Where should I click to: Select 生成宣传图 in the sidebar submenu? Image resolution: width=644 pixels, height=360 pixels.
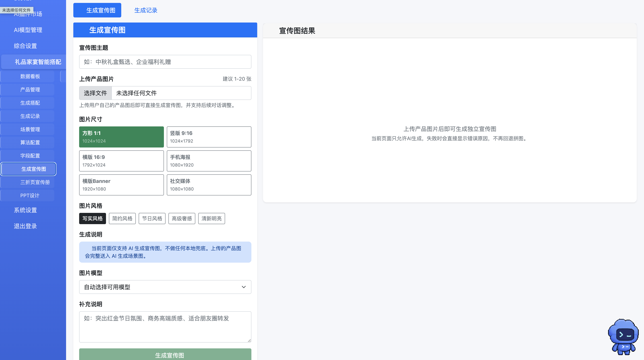[28, 169]
